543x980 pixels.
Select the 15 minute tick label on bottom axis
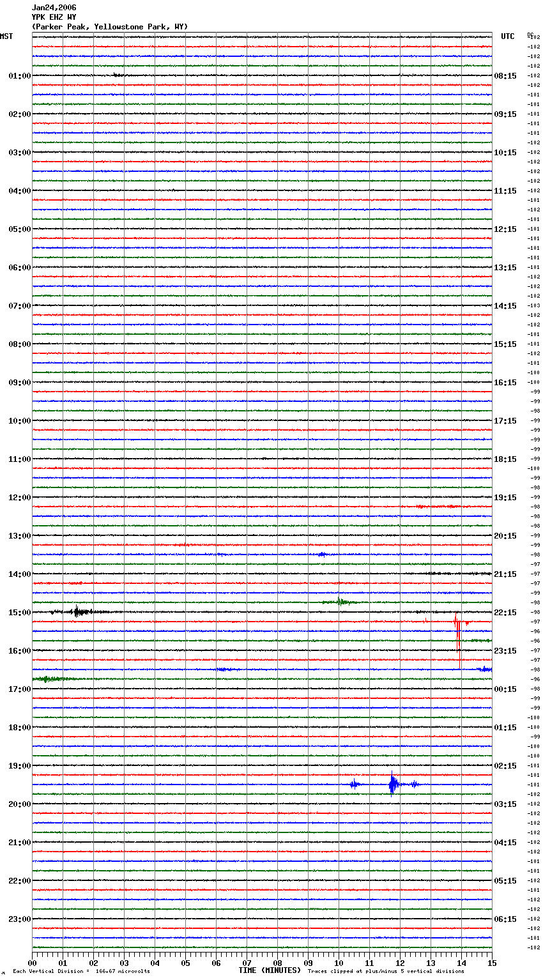(492, 963)
